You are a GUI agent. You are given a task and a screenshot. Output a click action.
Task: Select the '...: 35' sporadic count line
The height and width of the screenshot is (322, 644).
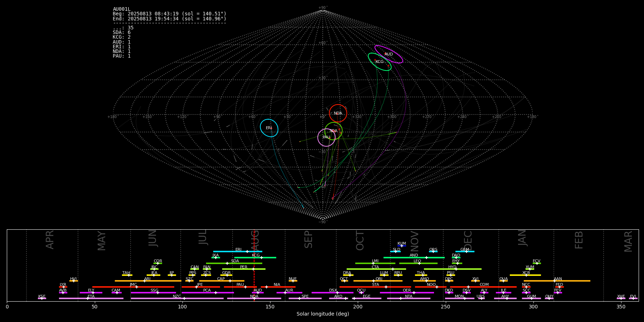click(x=123, y=28)
